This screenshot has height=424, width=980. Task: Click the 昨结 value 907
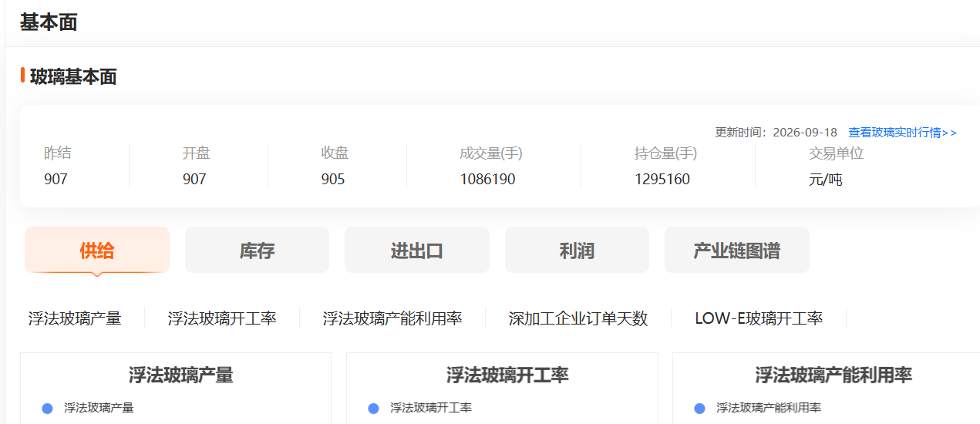(x=56, y=180)
